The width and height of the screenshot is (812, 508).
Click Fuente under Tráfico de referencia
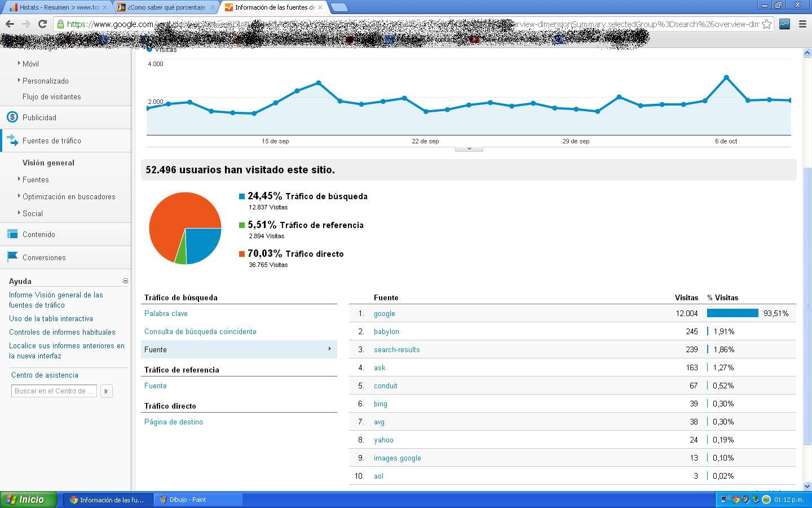(156, 386)
